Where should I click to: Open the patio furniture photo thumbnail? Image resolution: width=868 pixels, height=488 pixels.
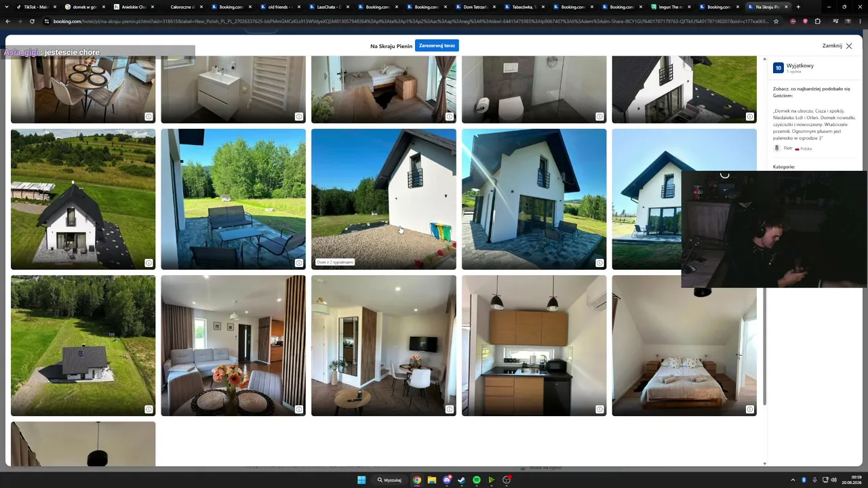233,199
